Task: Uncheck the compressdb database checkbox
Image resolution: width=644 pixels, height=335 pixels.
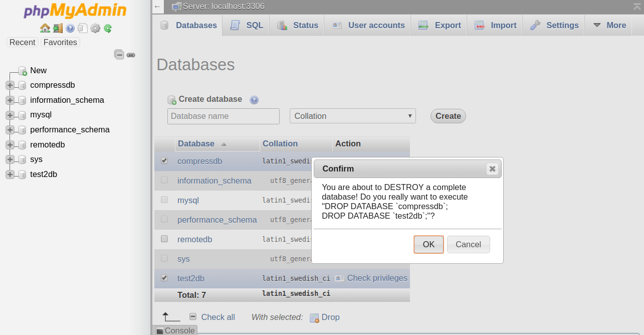Action: (164, 161)
